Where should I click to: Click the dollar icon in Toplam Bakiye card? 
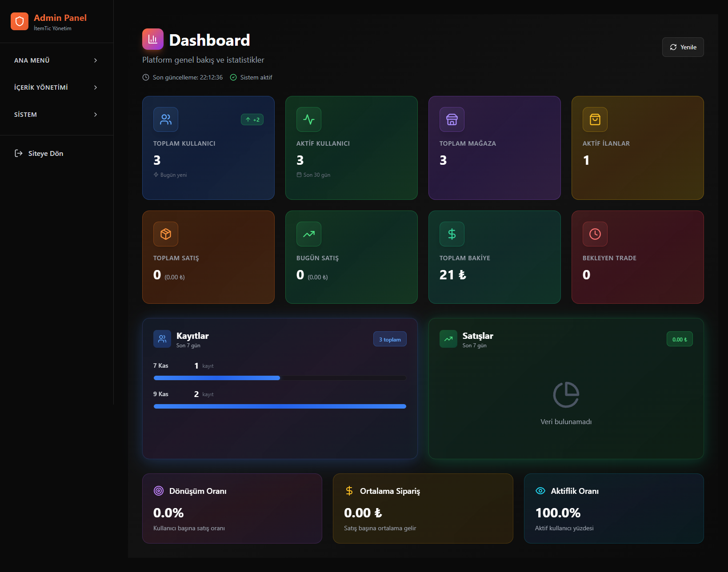point(452,234)
